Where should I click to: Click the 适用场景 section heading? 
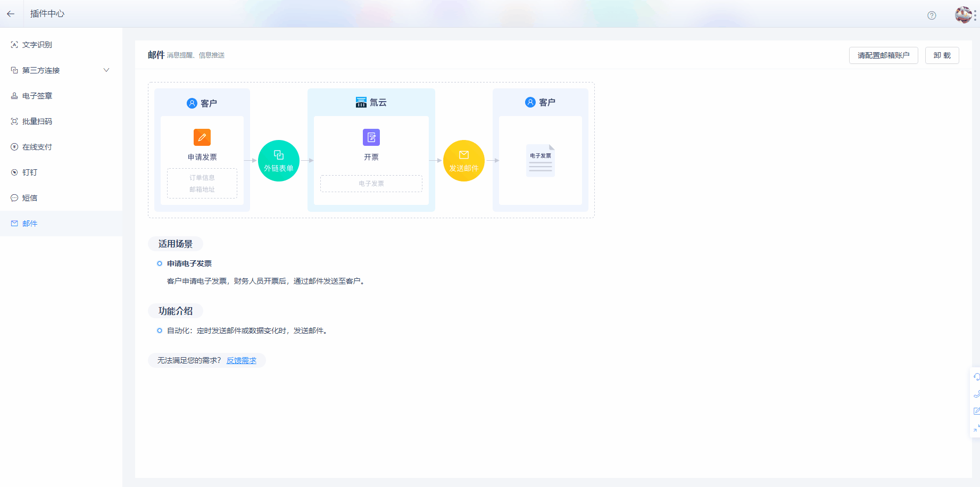pyautogui.click(x=176, y=244)
